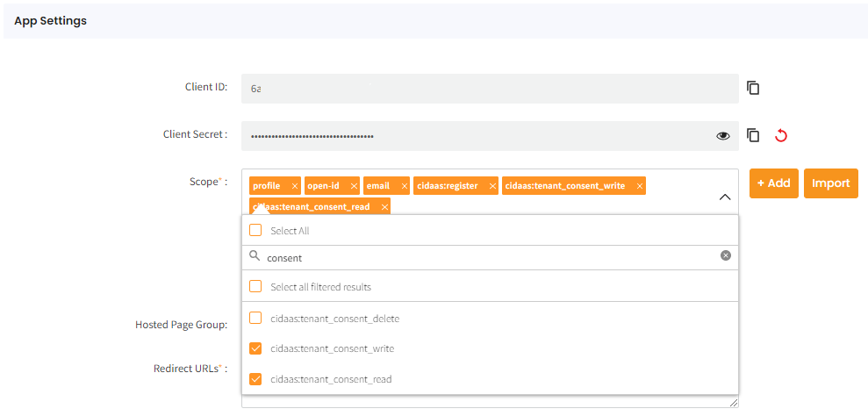Regenerate the Client Secret
Image resolution: width=868 pixels, height=416 pixels.
tap(781, 135)
